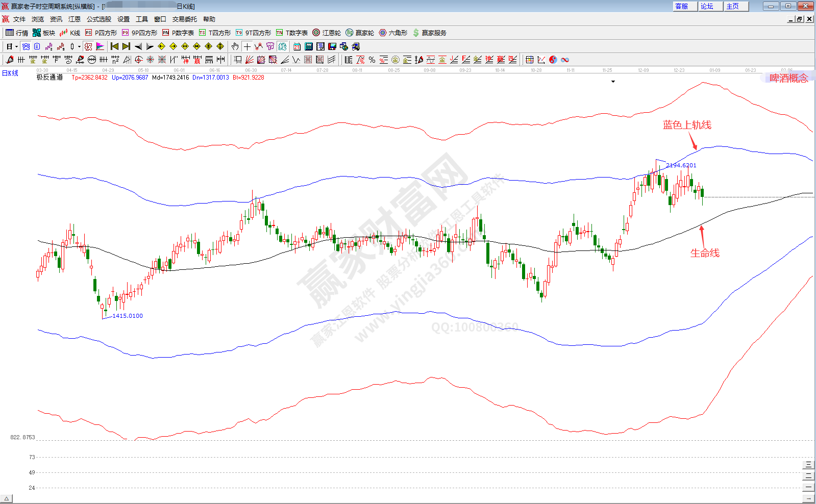Click the 啤酒概念 label link

[788, 78]
